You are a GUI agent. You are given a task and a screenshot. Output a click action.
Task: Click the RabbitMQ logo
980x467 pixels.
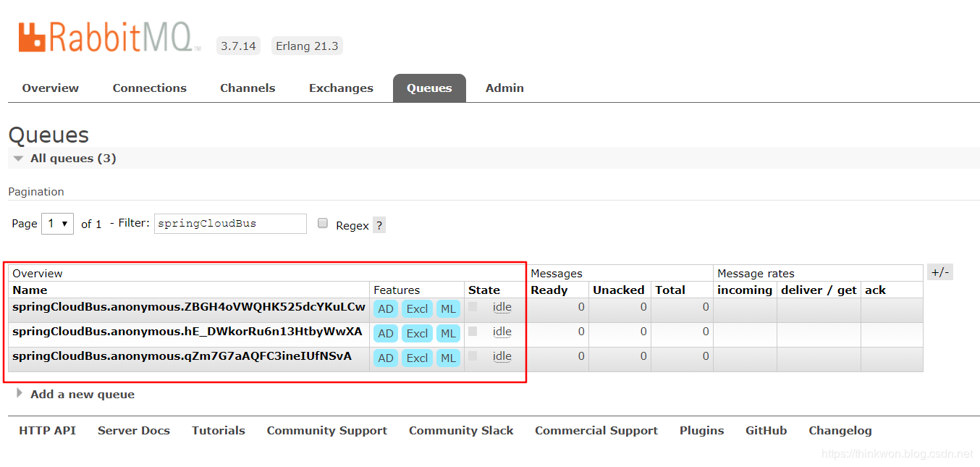(x=109, y=38)
